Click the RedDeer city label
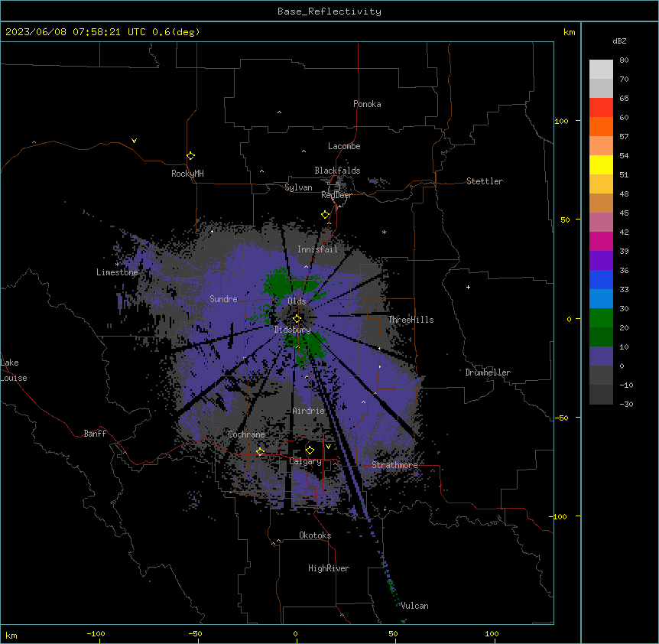Viewport: 659px width, 644px height. tap(336, 195)
